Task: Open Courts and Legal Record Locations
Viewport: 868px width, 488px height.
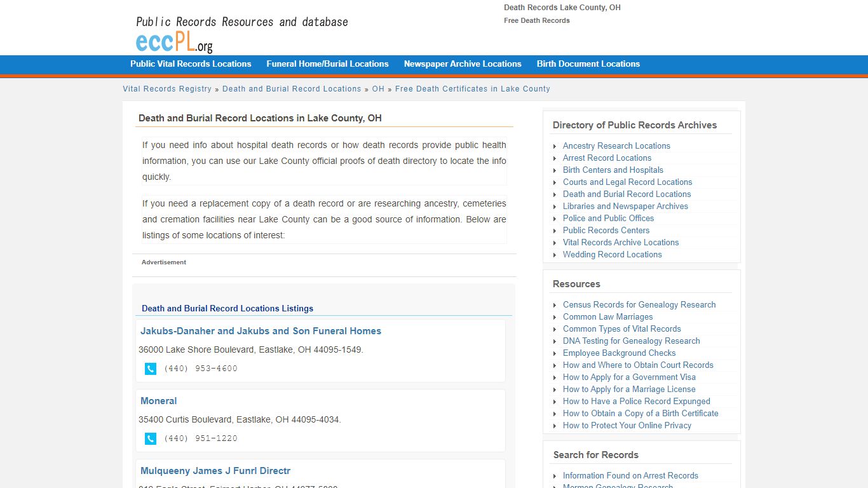Action: coord(627,182)
